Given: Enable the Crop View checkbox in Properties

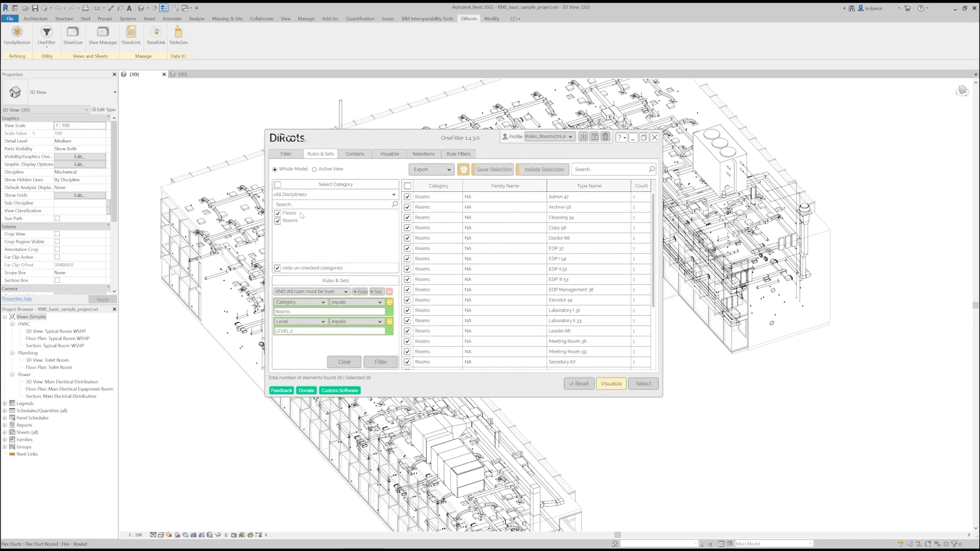Looking at the screenshot, I should (x=57, y=234).
